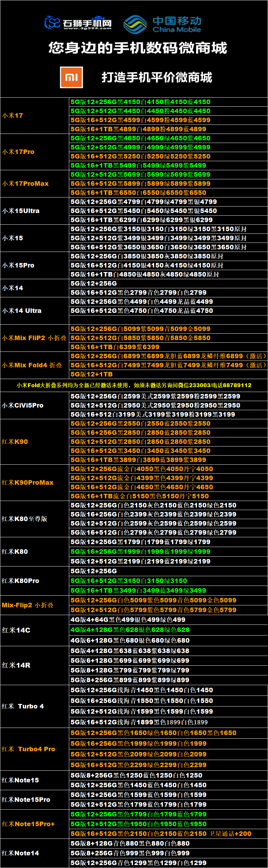Open the www.3g595.com website text
This screenshot has height=868, width=268.
(x=87, y=28)
